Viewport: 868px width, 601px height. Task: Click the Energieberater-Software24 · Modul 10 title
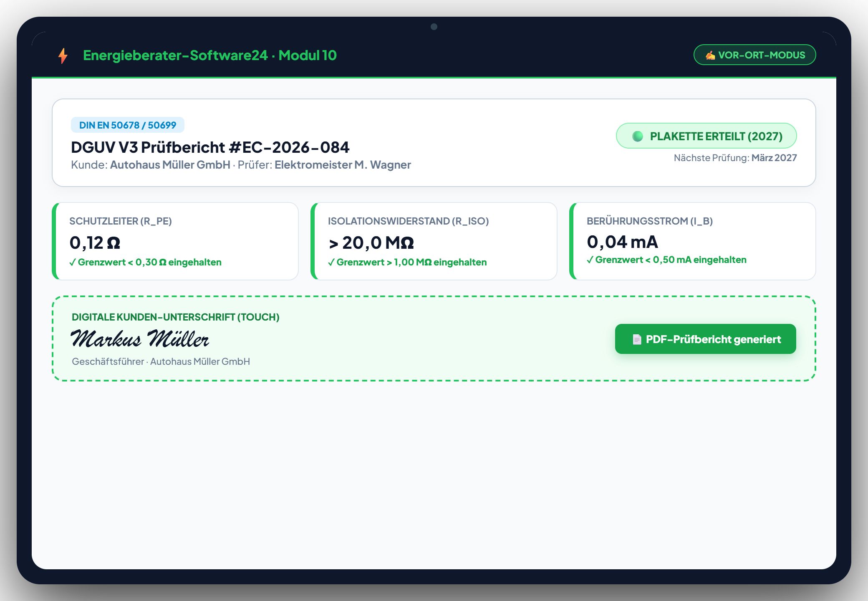(209, 55)
